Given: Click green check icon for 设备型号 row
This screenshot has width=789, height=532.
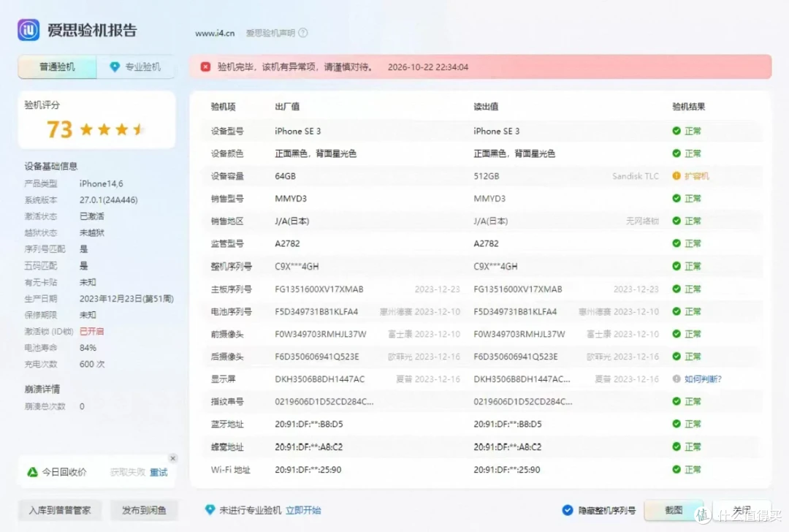Looking at the screenshot, I should tap(676, 131).
